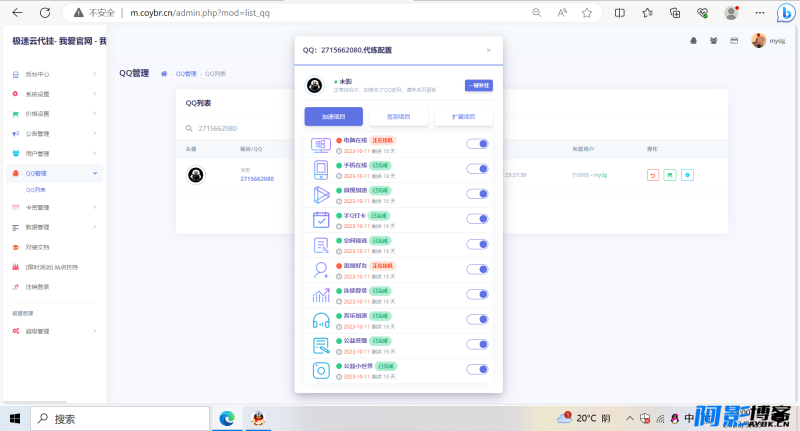
Task: Click the 音乐加速 headphones icon
Action: coord(320,320)
